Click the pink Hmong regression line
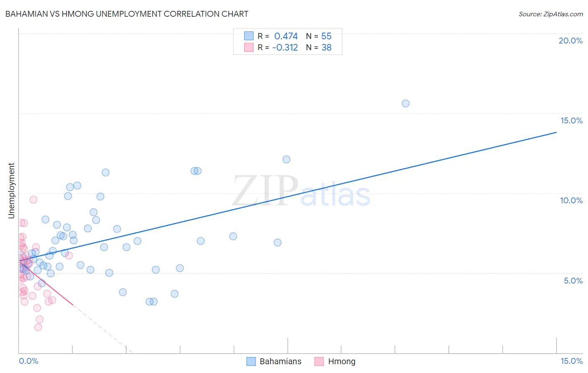This screenshot has width=588, height=373. click(x=46, y=283)
